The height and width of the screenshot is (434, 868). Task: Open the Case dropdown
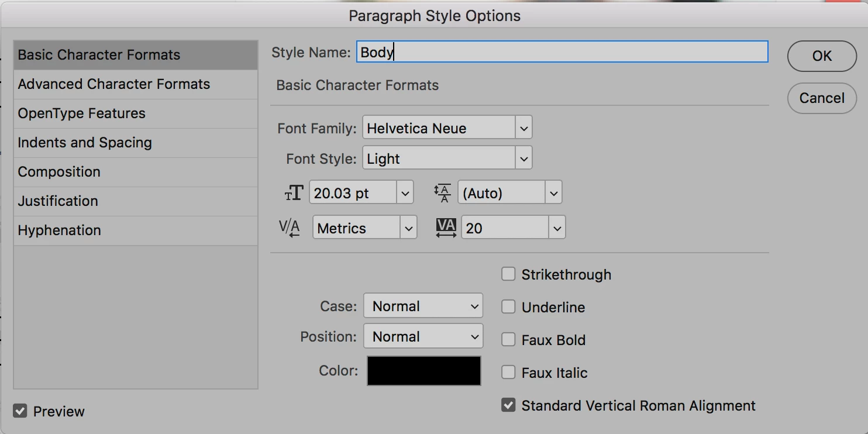coord(423,306)
